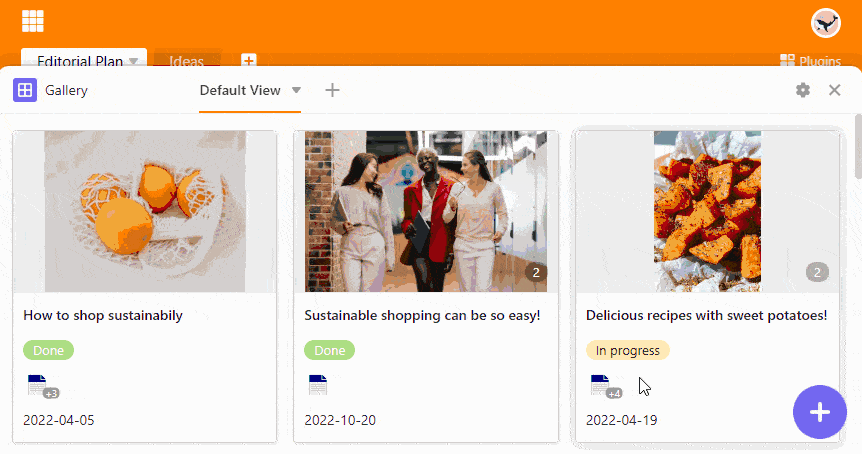
Task: Expand the Default View dropdown arrow
Action: 296,90
